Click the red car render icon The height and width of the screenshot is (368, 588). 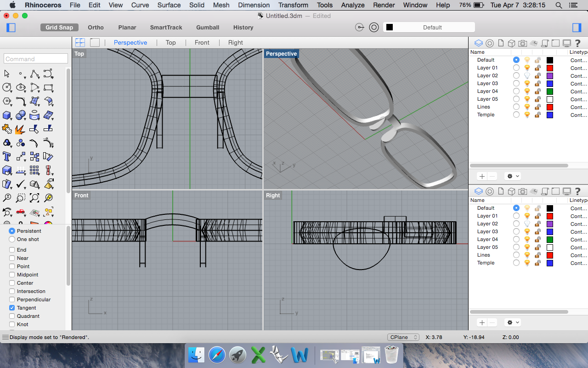pyautogui.click(x=21, y=212)
